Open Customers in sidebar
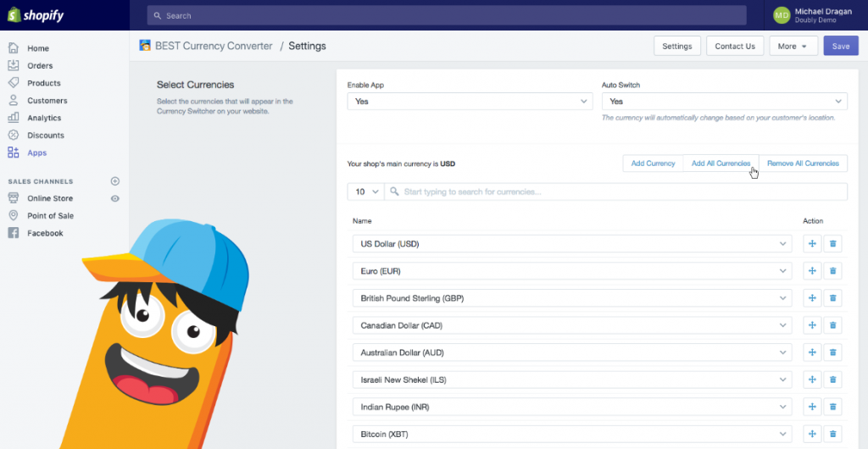The height and width of the screenshot is (449, 868). (x=47, y=101)
